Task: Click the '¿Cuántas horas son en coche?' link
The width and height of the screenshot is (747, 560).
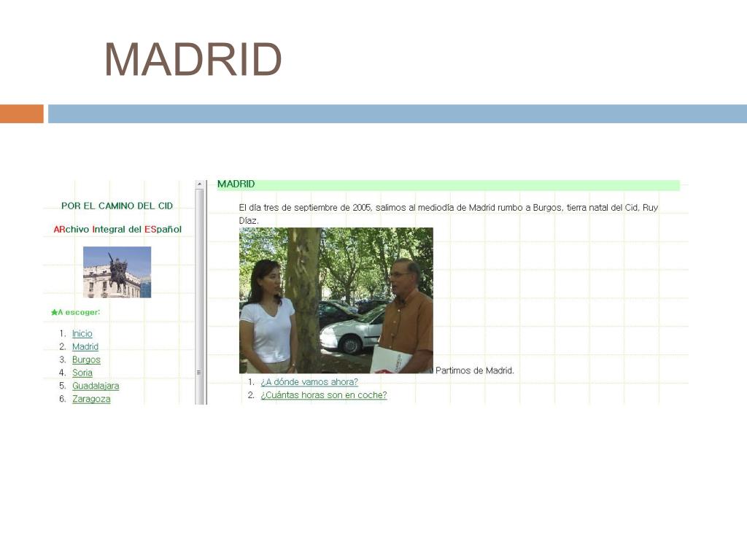Action: tap(323, 394)
